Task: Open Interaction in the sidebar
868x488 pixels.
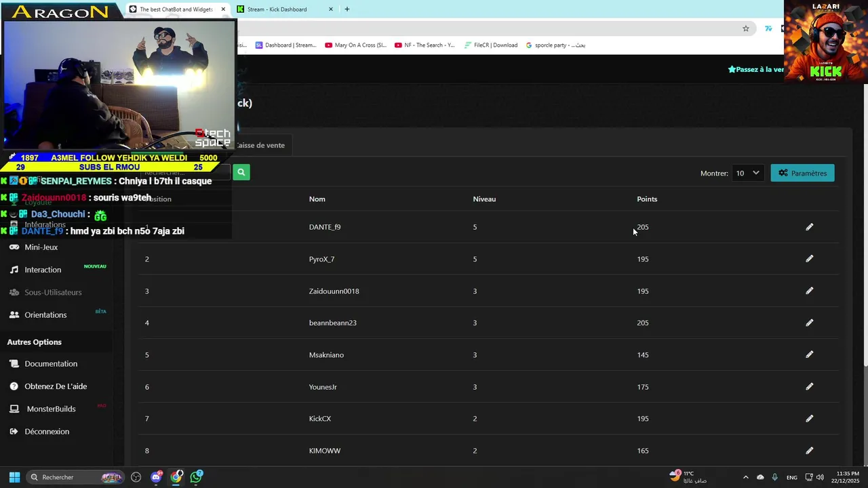Action: coord(43,270)
